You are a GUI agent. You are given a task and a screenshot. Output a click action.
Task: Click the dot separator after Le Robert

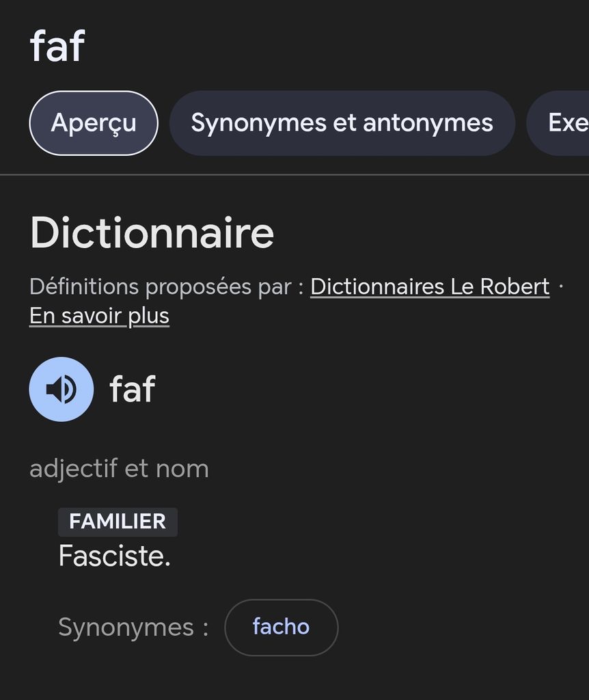tap(561, 286)
